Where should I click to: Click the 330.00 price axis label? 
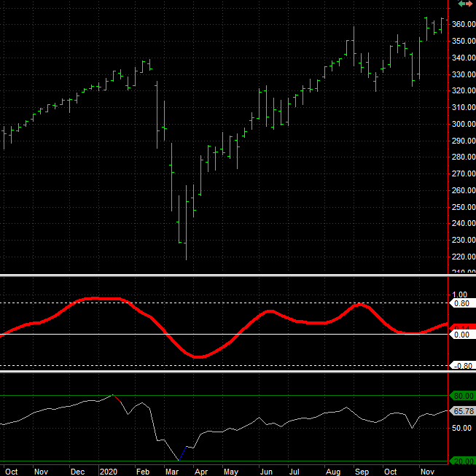tap(464, 74)
